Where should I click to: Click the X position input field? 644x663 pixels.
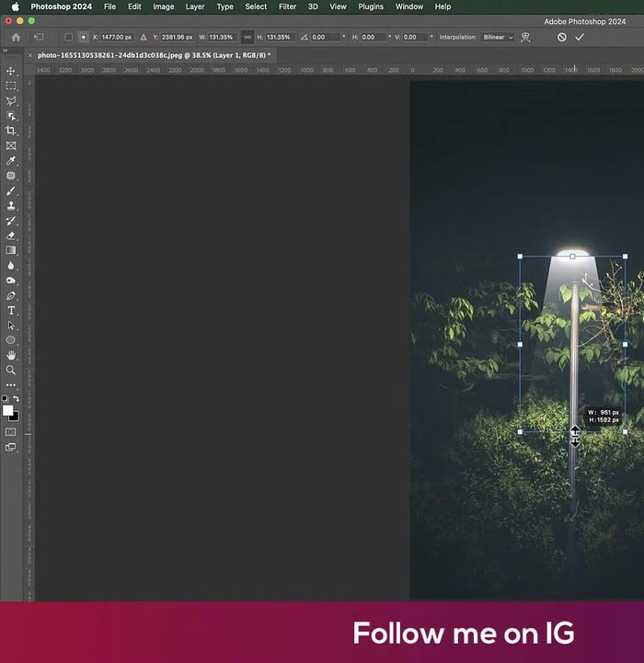[x=117, y=37]
